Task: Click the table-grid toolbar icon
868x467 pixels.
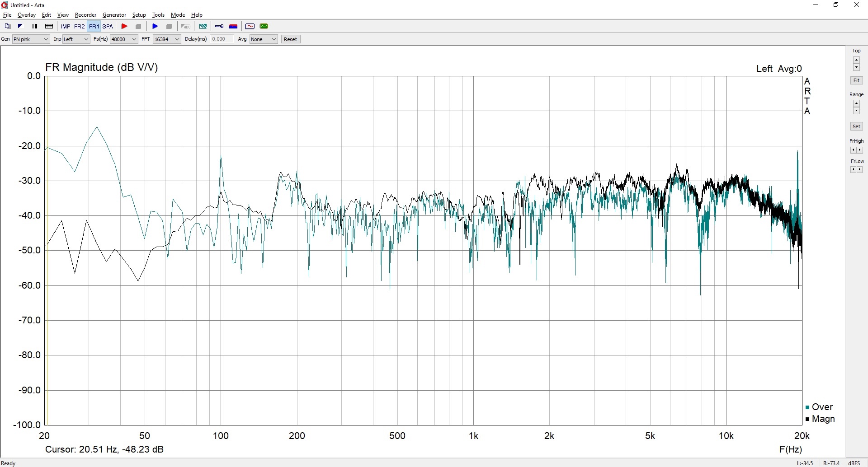Action: (49, 26)
